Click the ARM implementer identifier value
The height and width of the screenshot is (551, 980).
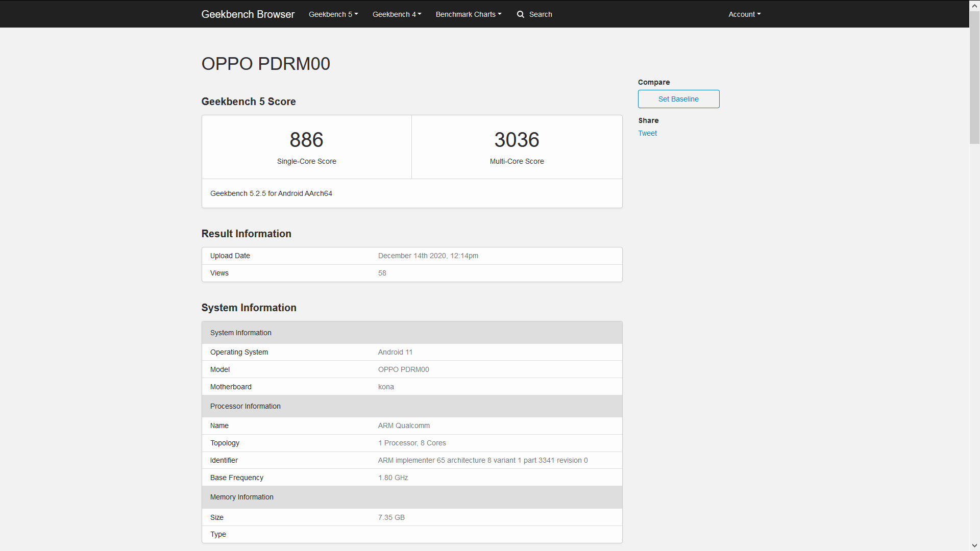coord(483,460)
